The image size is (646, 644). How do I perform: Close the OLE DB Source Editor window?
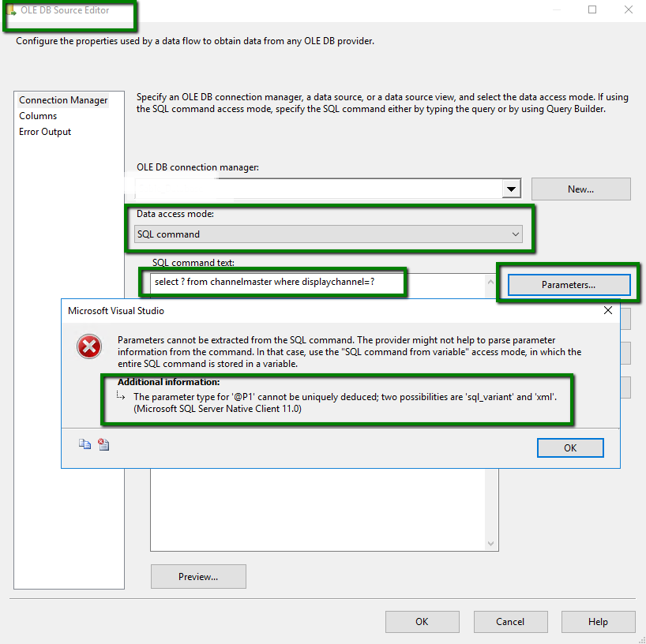click(x=629, y=9)
